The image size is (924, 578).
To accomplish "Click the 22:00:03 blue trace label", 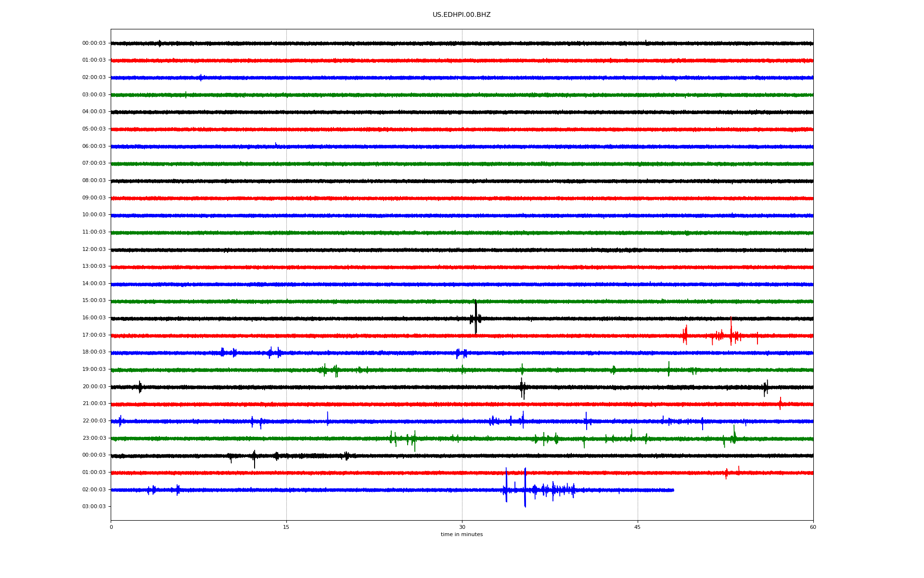I will (x=94, y=421).
